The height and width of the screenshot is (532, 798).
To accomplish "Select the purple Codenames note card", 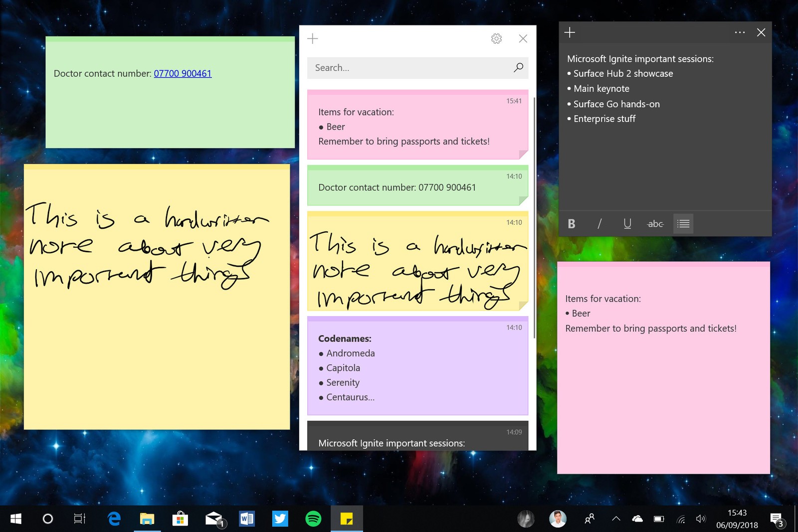I will pyautogui.click(x=417, y=366).
